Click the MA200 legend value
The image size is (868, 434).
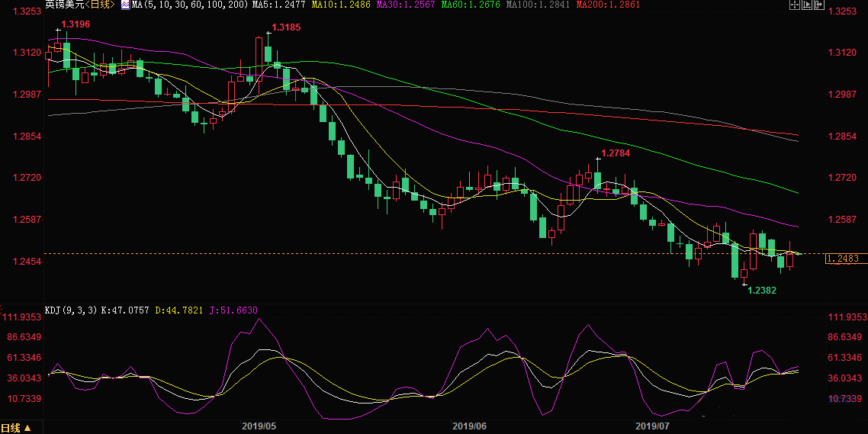[x=608, y=5]
